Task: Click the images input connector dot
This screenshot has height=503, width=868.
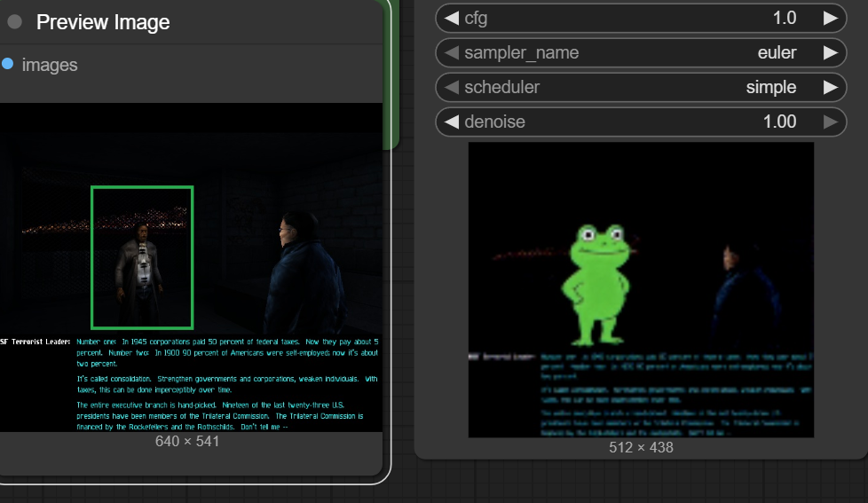Action: click(x=8, y=64)
